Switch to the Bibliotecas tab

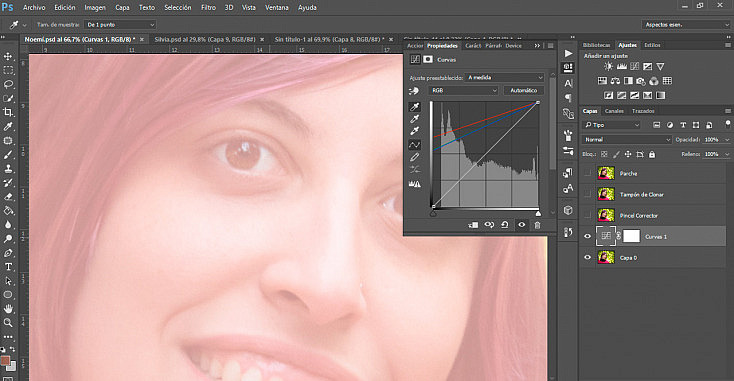[x=596, y=45]
